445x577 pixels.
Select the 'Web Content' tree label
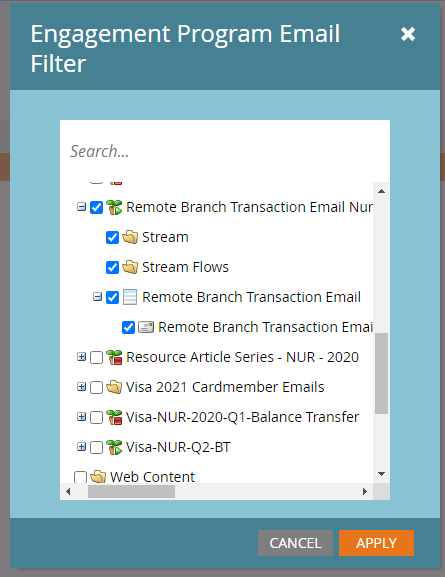coord(152,477)
